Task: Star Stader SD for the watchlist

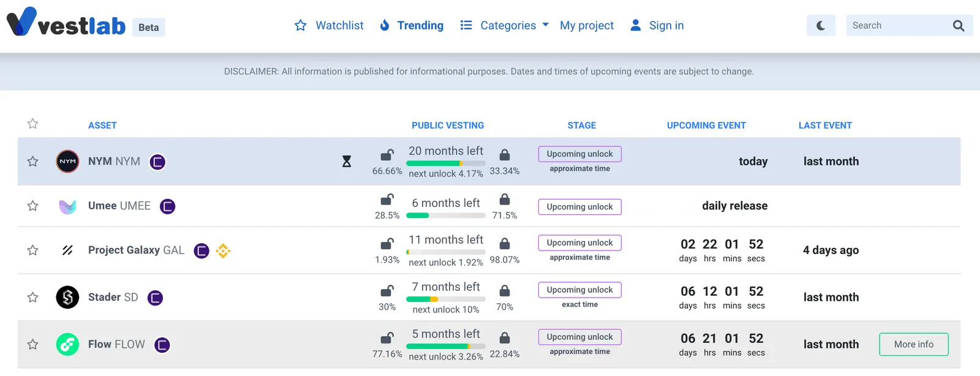Action: tap(33, 297)
